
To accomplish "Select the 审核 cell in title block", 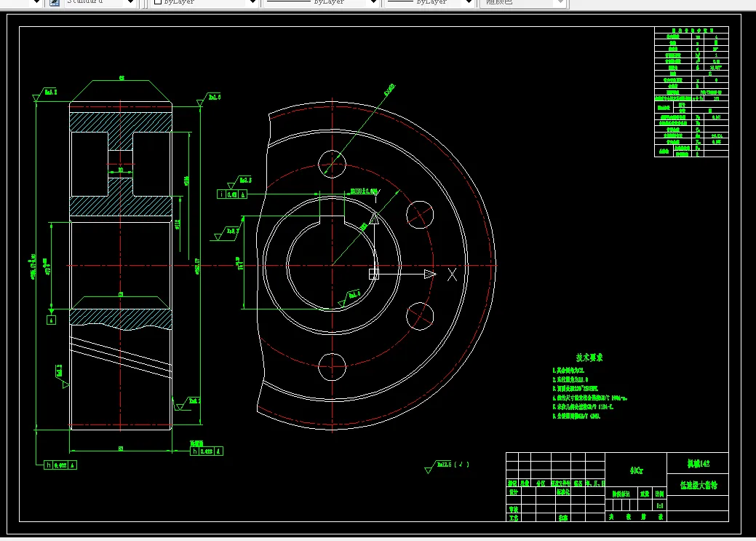I will [x=514, y=510].
